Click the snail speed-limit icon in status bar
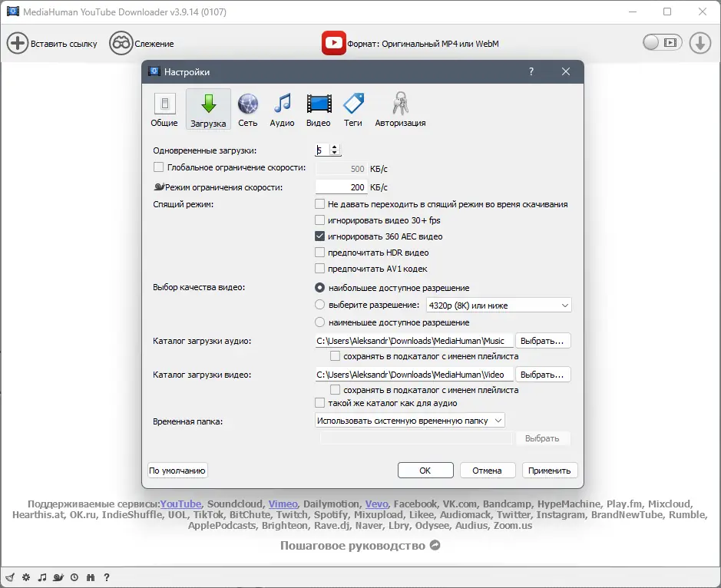This screenshot has height=588, width=721. click(x=58, y=576)
